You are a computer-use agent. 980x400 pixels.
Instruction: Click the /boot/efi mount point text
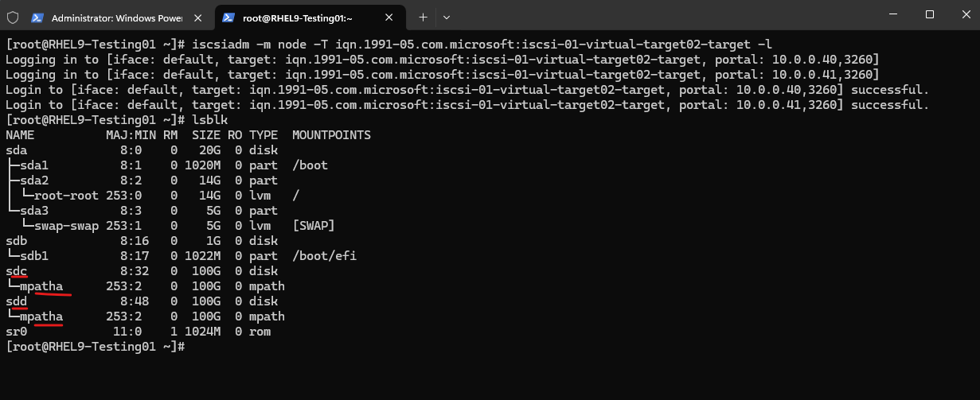(x=325, y=256)
